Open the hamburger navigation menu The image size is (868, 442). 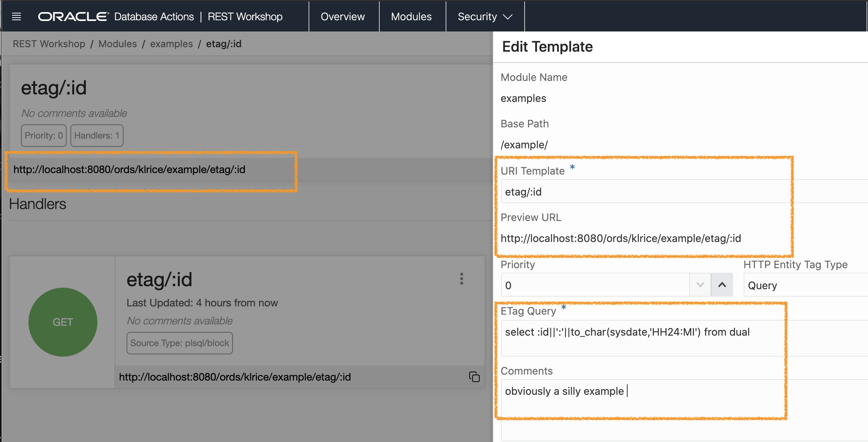16,16
